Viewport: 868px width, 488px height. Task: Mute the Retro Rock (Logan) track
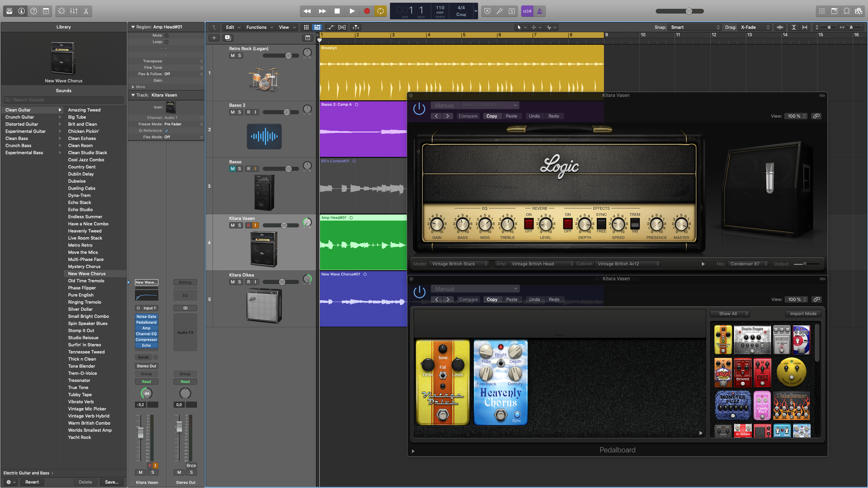233,56
